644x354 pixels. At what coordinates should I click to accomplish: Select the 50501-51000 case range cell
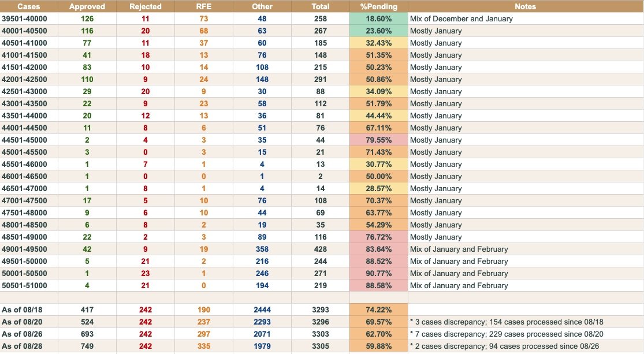29,285
